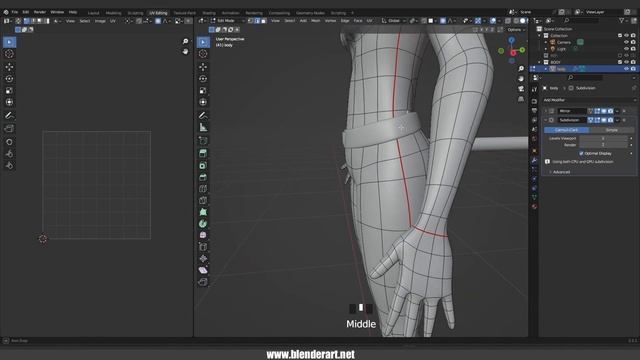Select the Spin tool

[203, 224]
